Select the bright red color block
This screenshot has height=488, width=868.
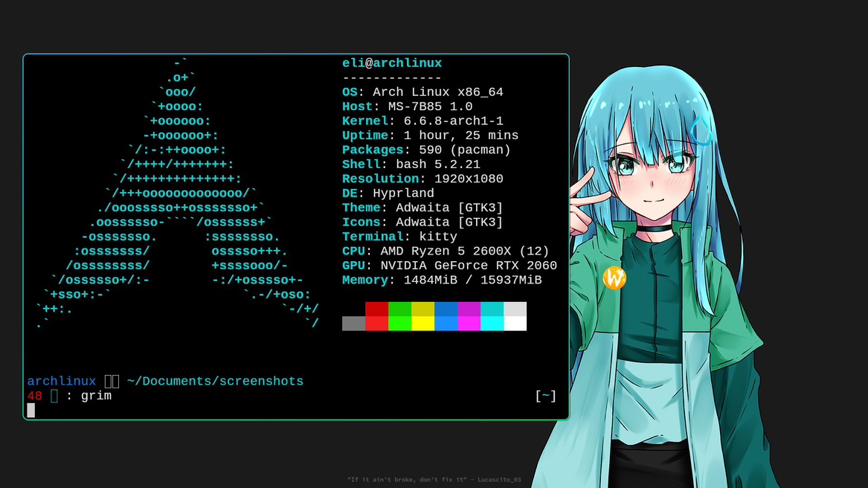point(376,324)
